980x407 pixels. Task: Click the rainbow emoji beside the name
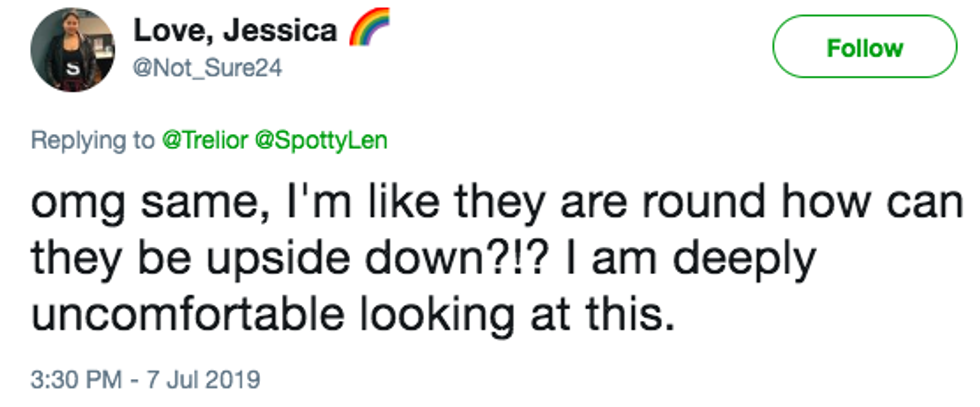pos(366,32)
